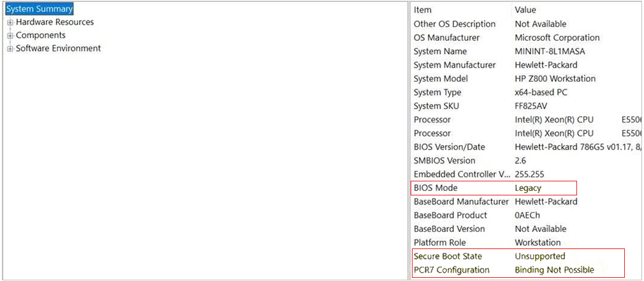This screenshot has height=281, width=644.
Task: Click the Value column header
Action: pos(525,10)
